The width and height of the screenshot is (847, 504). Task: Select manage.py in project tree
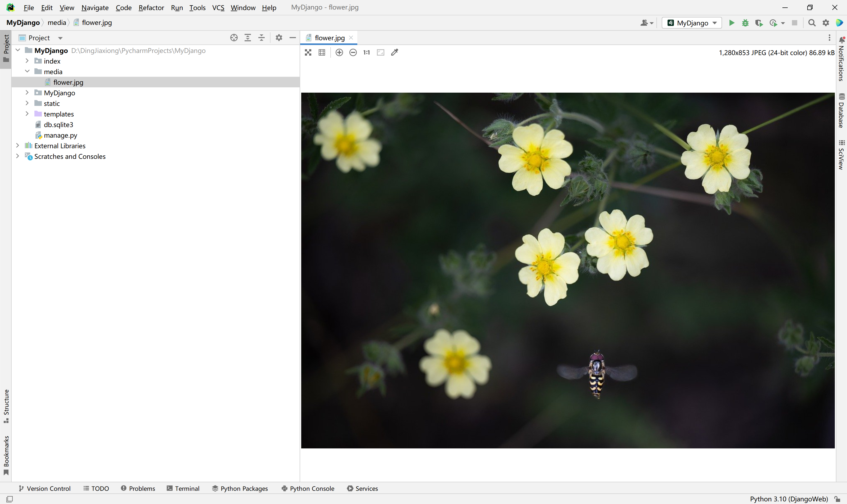tap(60, 135)
